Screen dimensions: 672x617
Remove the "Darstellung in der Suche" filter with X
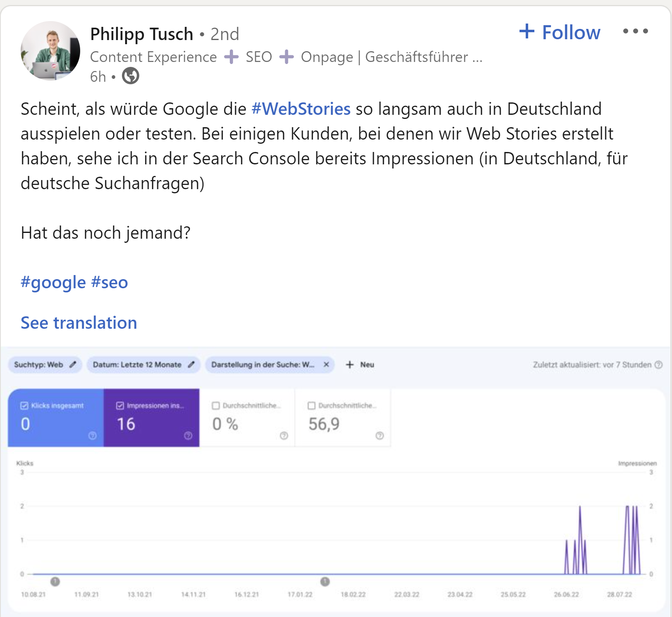click(x=326, y=365)
